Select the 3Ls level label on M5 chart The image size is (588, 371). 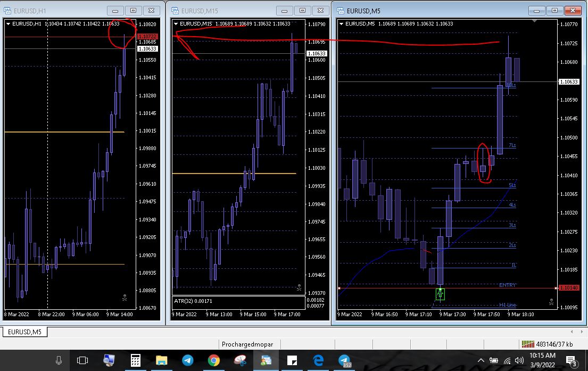512,225
